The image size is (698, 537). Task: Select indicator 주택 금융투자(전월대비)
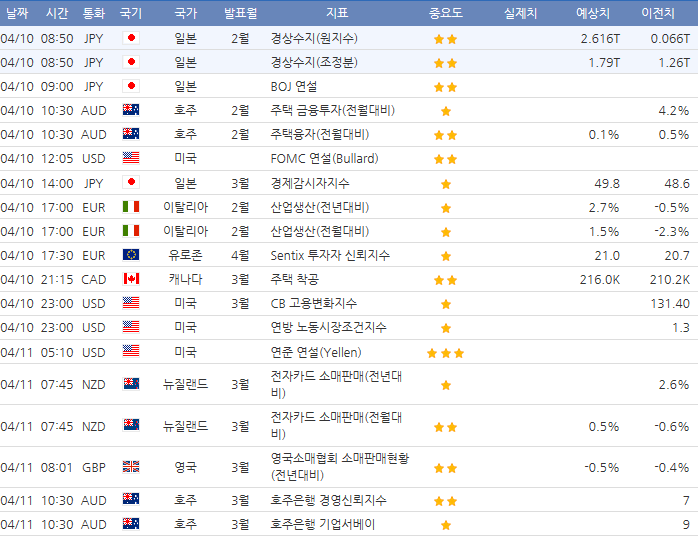[333, 110]
